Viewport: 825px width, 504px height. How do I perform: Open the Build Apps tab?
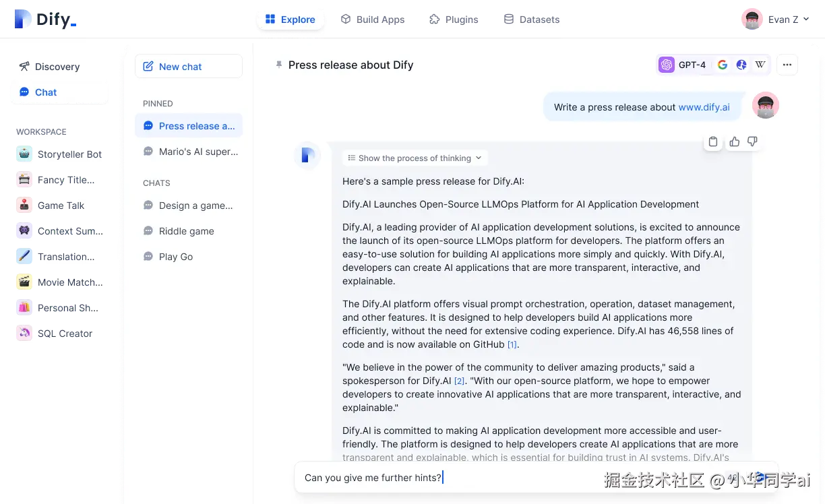(x=373, y=20)
